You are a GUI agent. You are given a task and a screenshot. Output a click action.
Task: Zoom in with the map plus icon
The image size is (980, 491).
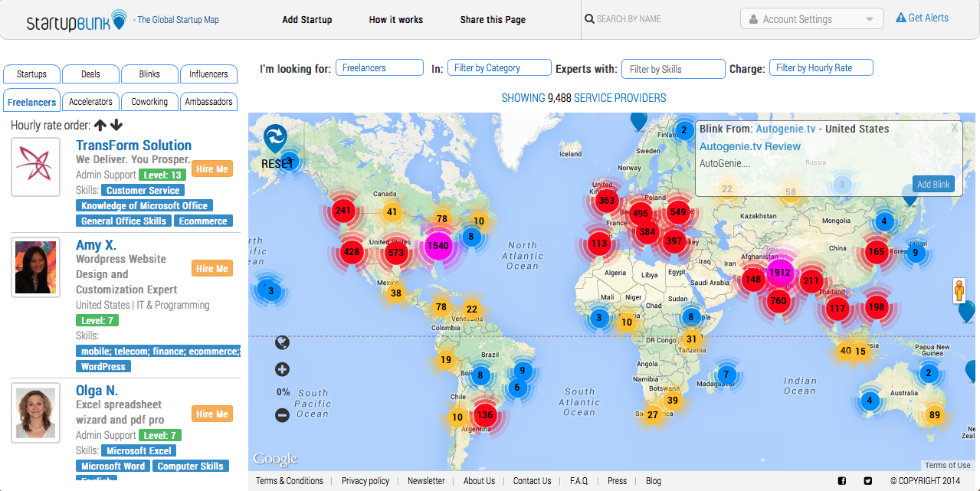coord(282,369)
